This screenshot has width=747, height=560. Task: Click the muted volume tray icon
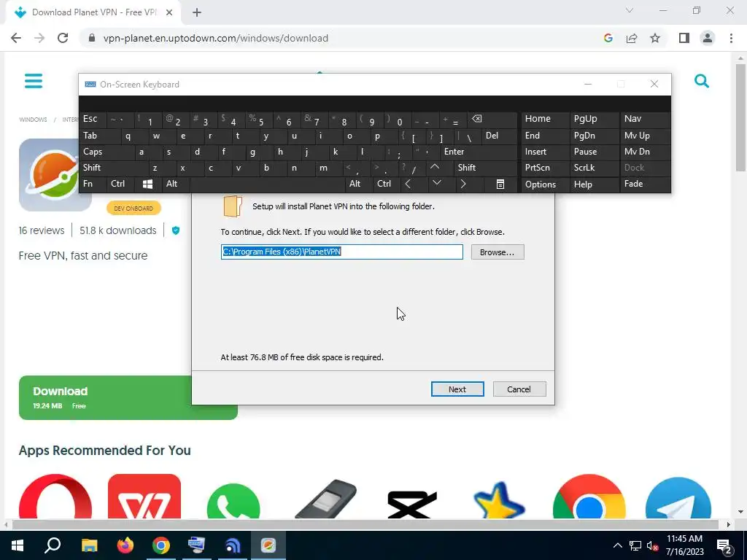point(652,545)
